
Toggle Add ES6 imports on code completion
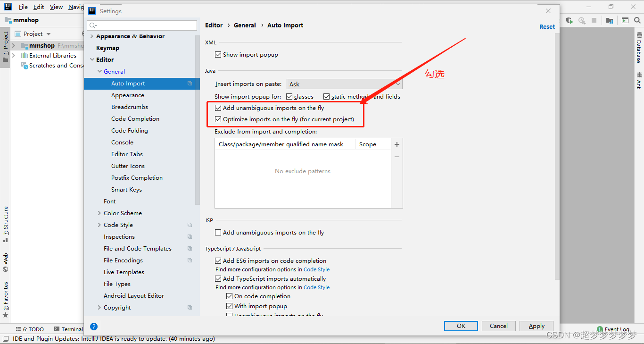[218, 261]
